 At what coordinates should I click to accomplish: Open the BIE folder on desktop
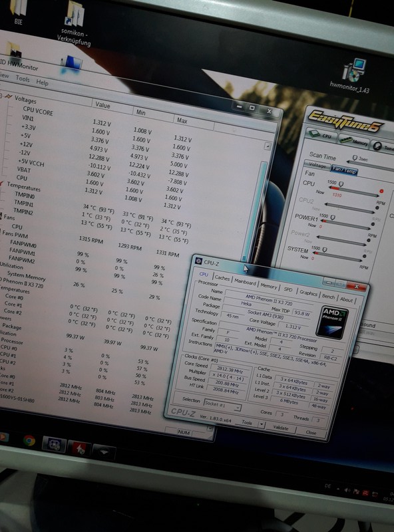[19, 12]
